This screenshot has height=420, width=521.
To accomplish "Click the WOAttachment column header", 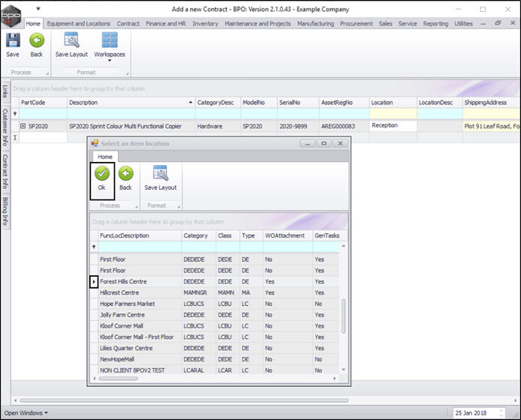I will click(288, 235).
